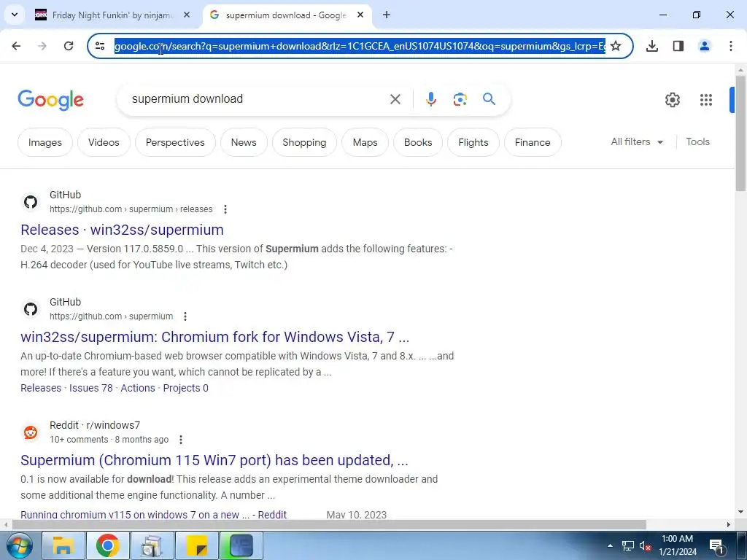Click the Google logo
The width and height of the screenshot is (747, 560).
point(50,99)
